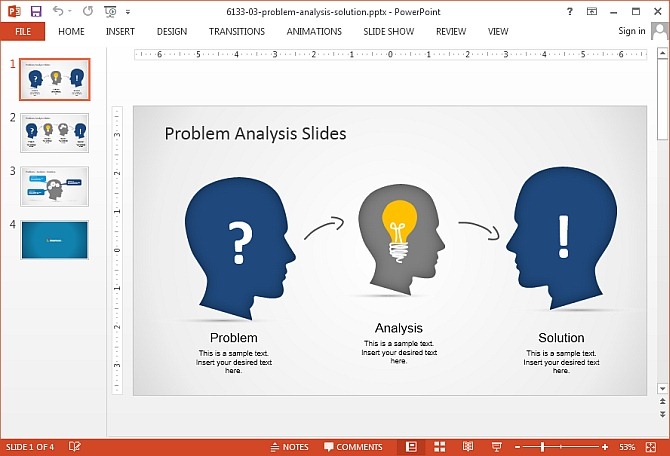Open the ANIMATIONS tab
Viewport: 670px width, 456px height.
coord(314,32)
